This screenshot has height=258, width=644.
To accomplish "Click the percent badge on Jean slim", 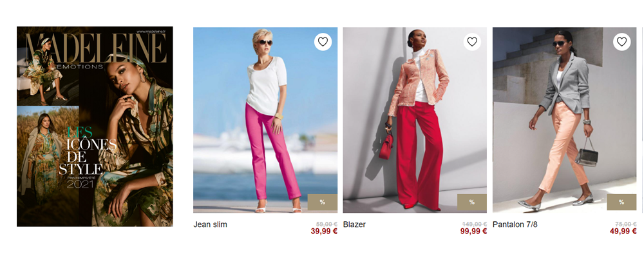I will (323, 202).
